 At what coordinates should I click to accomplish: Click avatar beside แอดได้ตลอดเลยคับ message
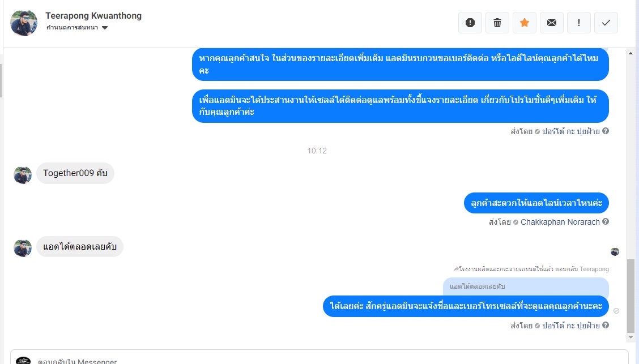(23, 247)
